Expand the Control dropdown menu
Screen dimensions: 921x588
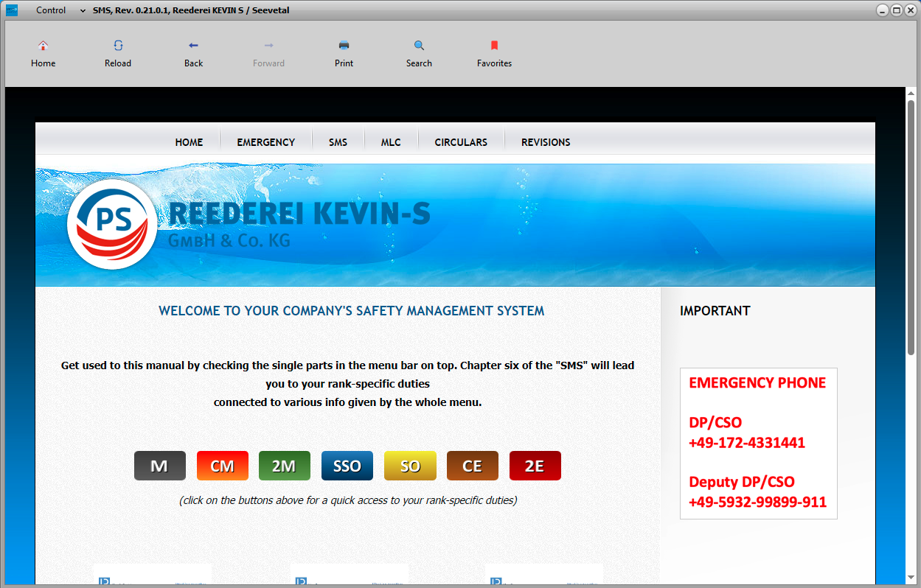[x=83, y=10]
